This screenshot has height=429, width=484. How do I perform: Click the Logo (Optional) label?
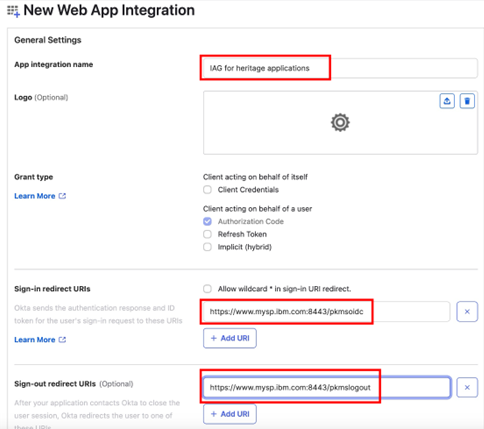(41, 97)
